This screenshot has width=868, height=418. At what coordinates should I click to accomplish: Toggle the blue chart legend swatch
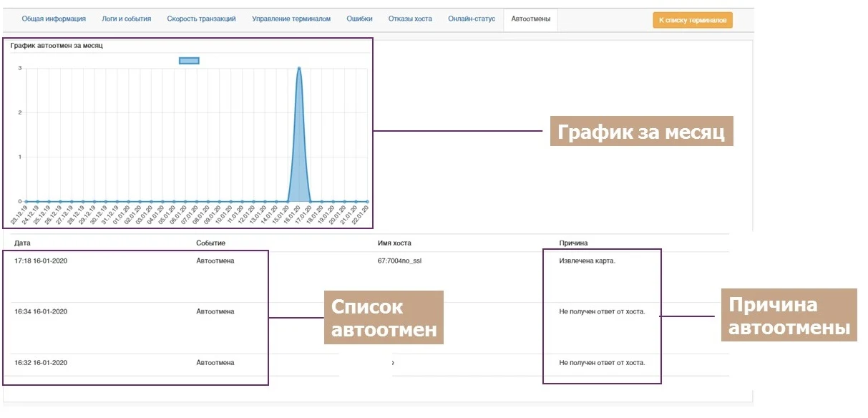coord(189,61)
